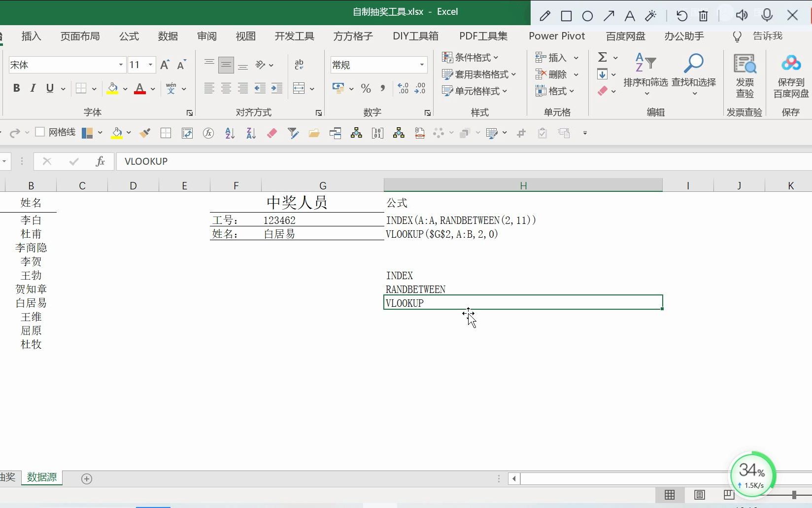The width and height of the screenshot is (812, 508).
Task: Open the 插入 ribbon tab
Action: coord(31,36)
